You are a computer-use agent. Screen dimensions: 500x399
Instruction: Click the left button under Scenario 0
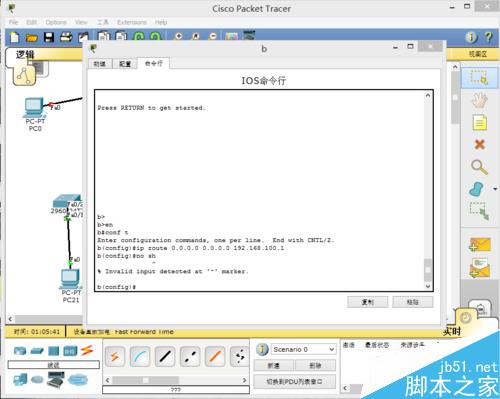coord(274,365)
